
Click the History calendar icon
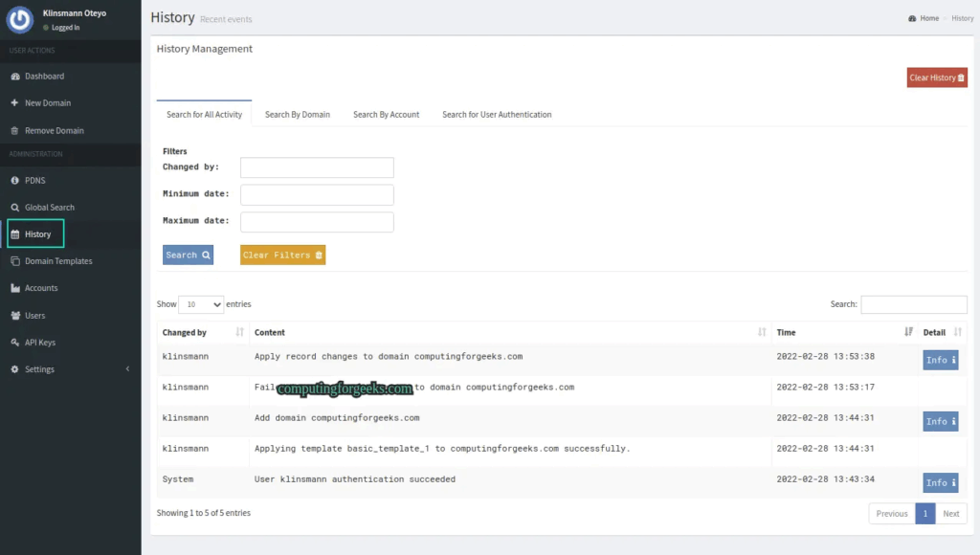pos(15,233)
